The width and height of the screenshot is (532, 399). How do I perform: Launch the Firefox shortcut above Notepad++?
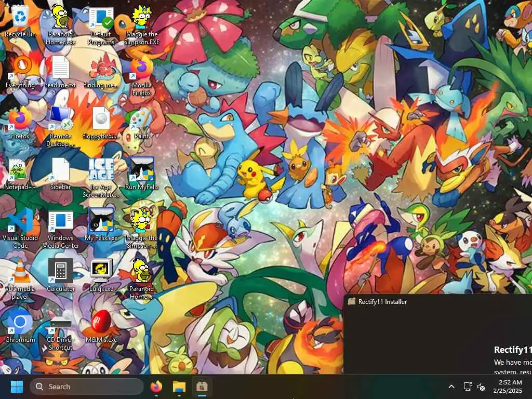click(x=20, y=123)
